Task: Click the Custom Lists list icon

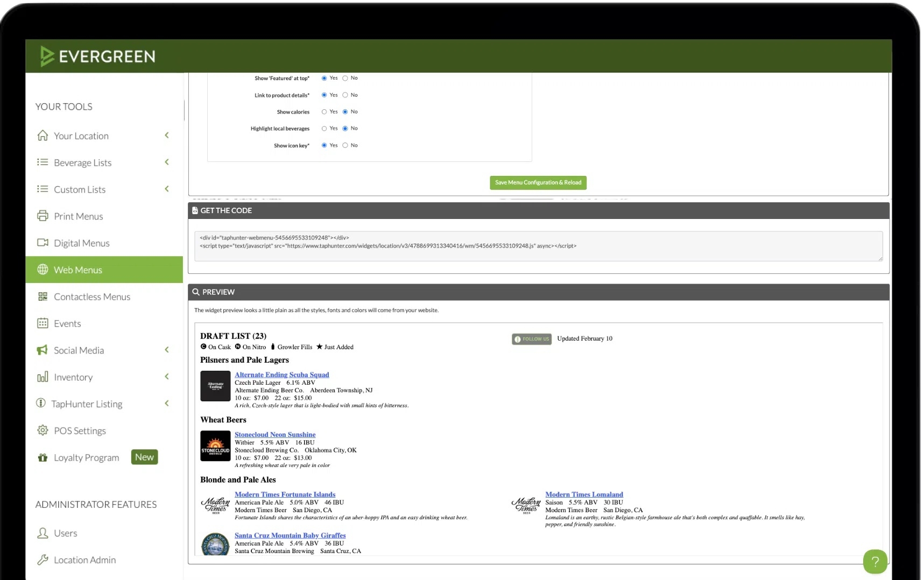Action: [43, 189]
